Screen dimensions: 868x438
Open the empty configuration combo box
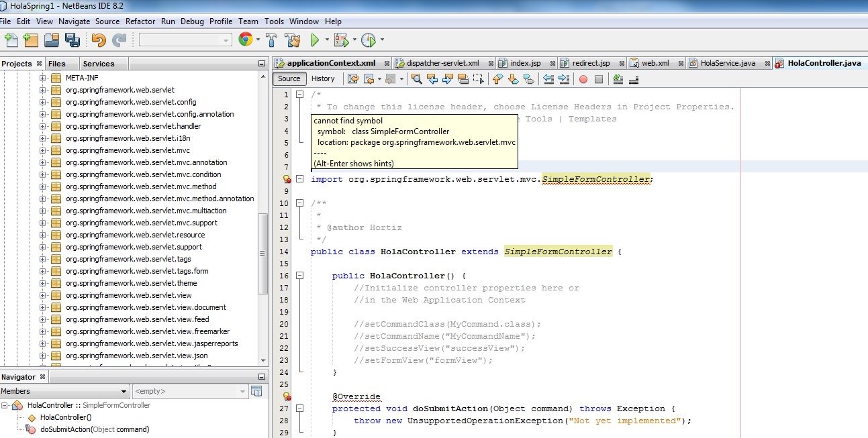tap(185, 40)
